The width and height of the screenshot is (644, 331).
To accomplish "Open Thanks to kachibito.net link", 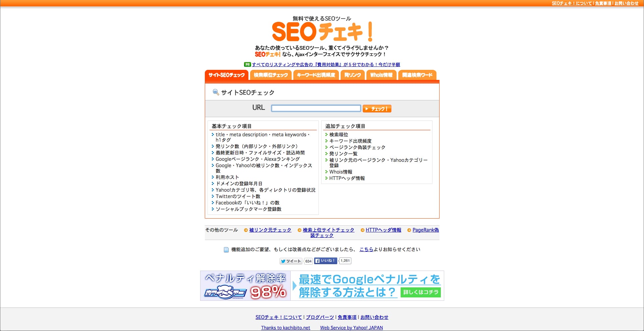I will pyautogui.click(x=286, y=328).
